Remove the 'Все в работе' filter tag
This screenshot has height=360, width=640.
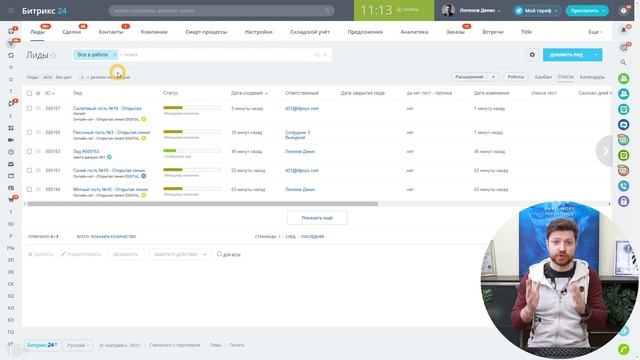tap(114, 55)
